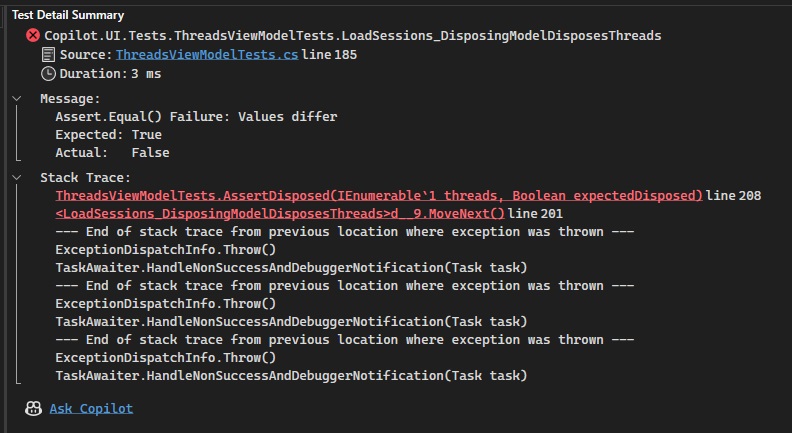Screen dimensions: 792x433
Task: Click the source file document icon
Action: point(48,55)
